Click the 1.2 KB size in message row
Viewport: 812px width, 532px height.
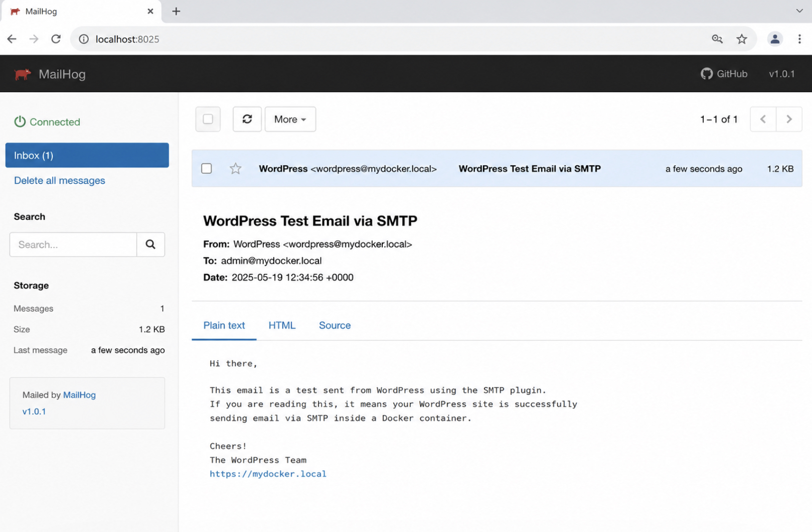(x=781, y=169)
